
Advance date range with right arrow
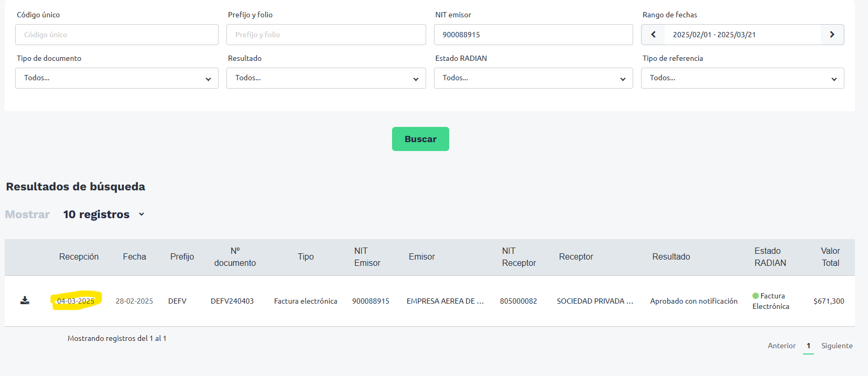click(832, 35)
